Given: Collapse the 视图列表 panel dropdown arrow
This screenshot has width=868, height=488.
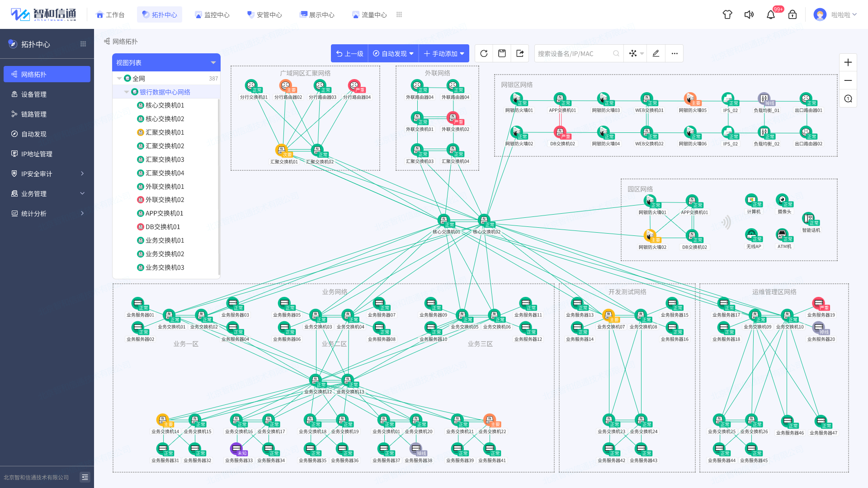Looking at the screenshot, I should (213, 63).
